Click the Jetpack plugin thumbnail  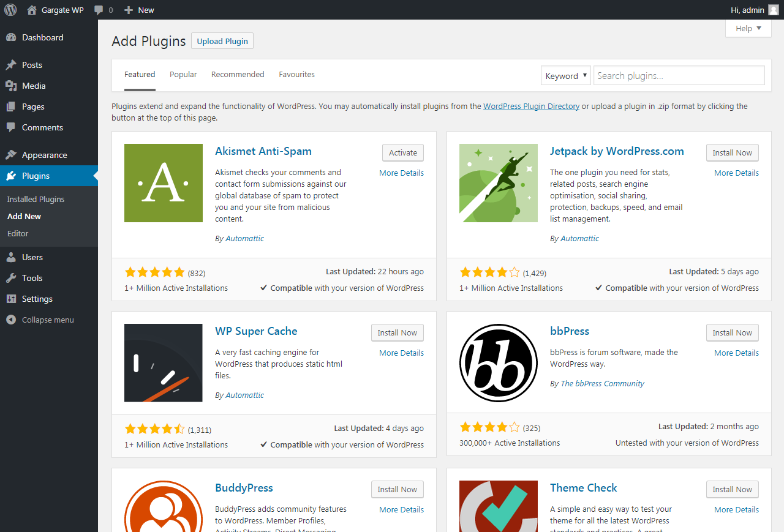[x=499, y=183]
